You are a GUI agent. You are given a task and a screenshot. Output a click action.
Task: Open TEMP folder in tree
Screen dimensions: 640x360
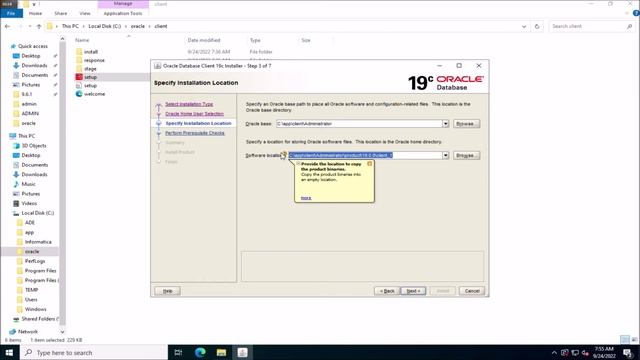(x=31, y=290)
